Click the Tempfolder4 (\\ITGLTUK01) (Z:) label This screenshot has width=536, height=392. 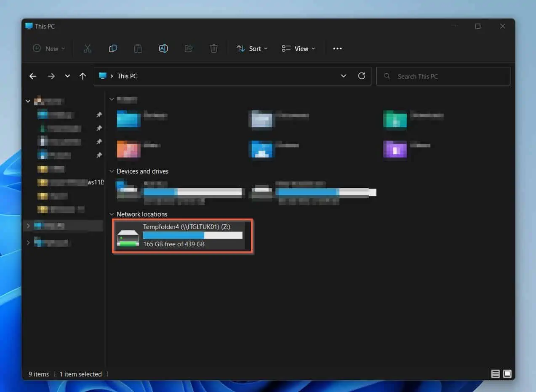pos(186,227)
